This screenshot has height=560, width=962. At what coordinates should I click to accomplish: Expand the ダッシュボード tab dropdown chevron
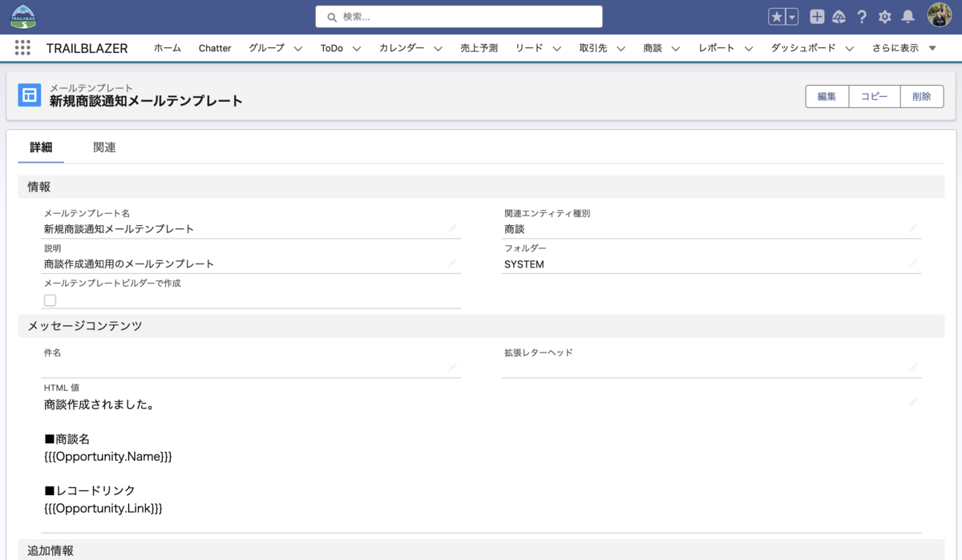[x=850, y=49]
